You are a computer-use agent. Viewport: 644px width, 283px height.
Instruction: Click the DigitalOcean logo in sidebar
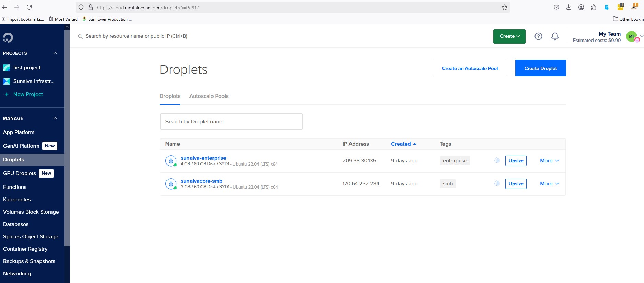coord(8,37)
